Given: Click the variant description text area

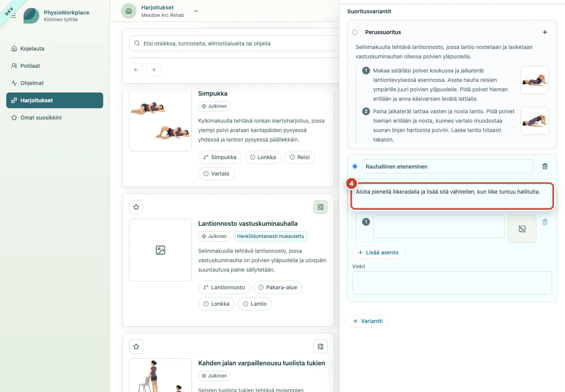Looking at the screenshot, I should coord(452,196).
